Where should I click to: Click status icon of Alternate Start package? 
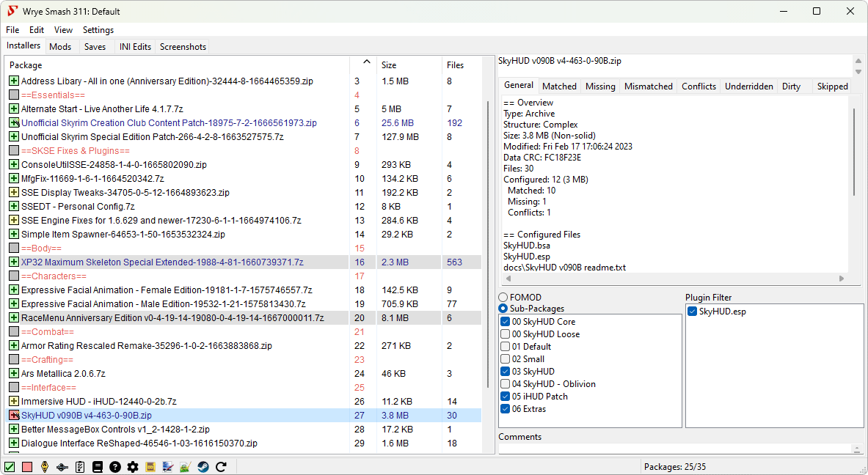click(x=14, y=109)
